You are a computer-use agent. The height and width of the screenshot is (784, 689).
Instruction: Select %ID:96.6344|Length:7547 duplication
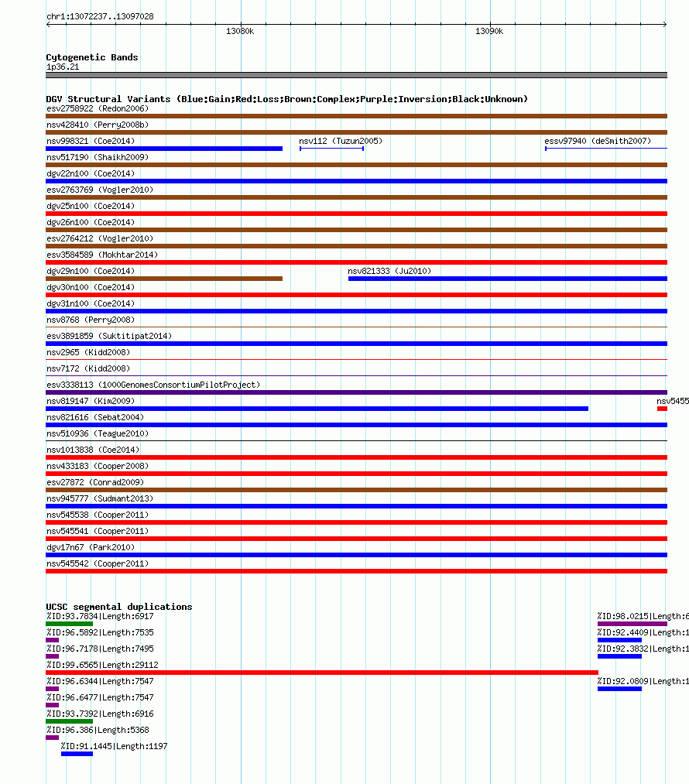point(100,682)
